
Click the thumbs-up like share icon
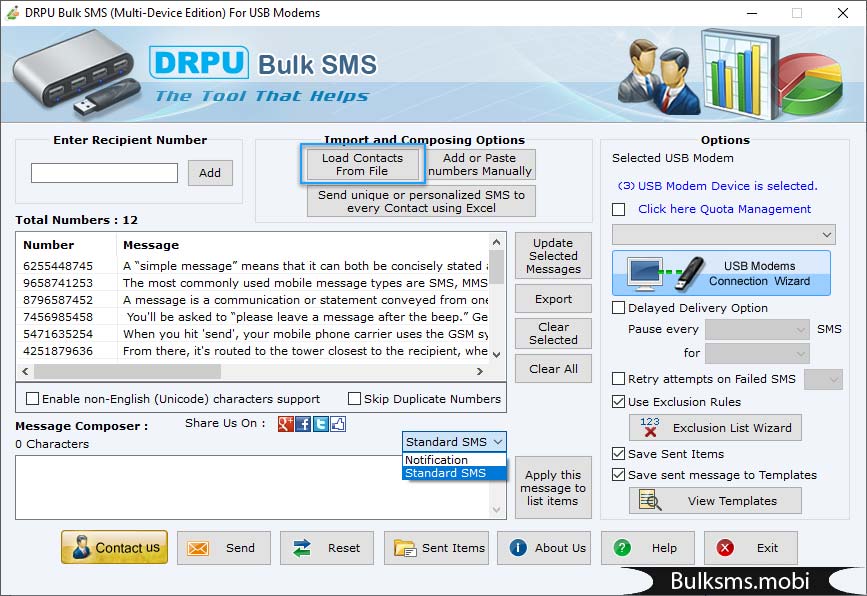(x=338, y=424)
